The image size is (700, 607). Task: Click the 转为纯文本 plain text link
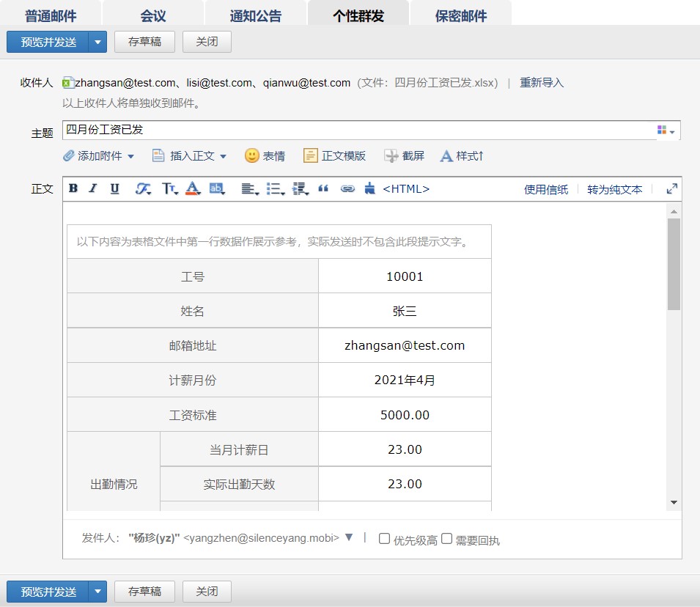pos(615,189)
